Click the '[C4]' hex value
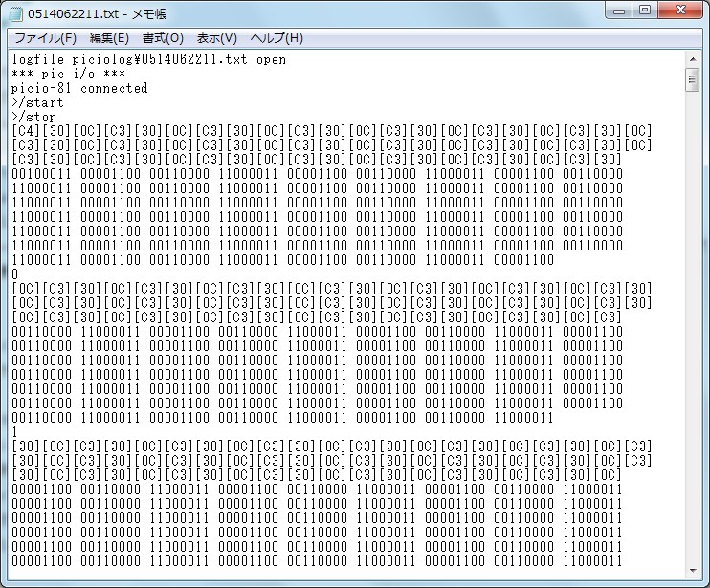 tap(26, 131)
